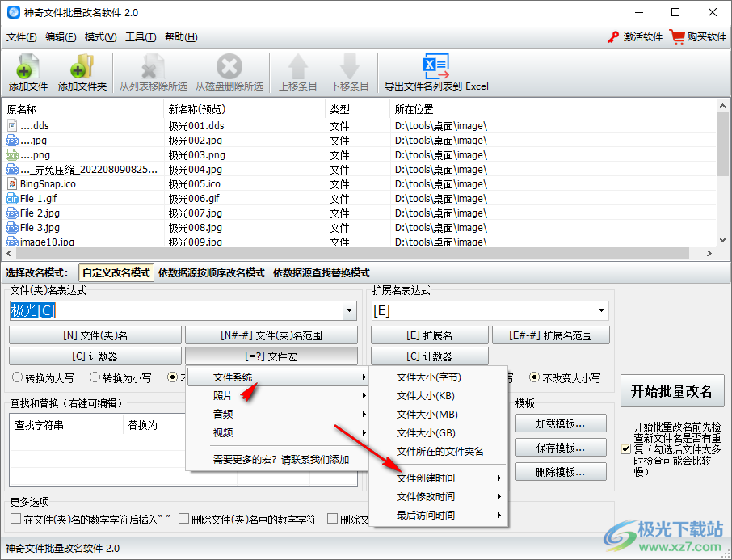Screen dimensions: 732x560
Task: Expand Video submenu entry
Action: (277, 433)
